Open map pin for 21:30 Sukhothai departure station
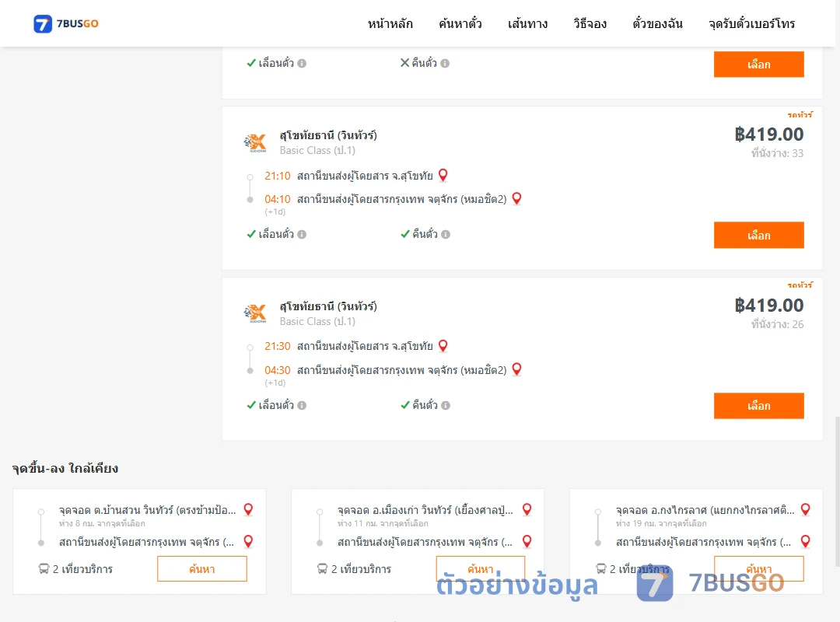The image size is (840, 622). (443, 346)
